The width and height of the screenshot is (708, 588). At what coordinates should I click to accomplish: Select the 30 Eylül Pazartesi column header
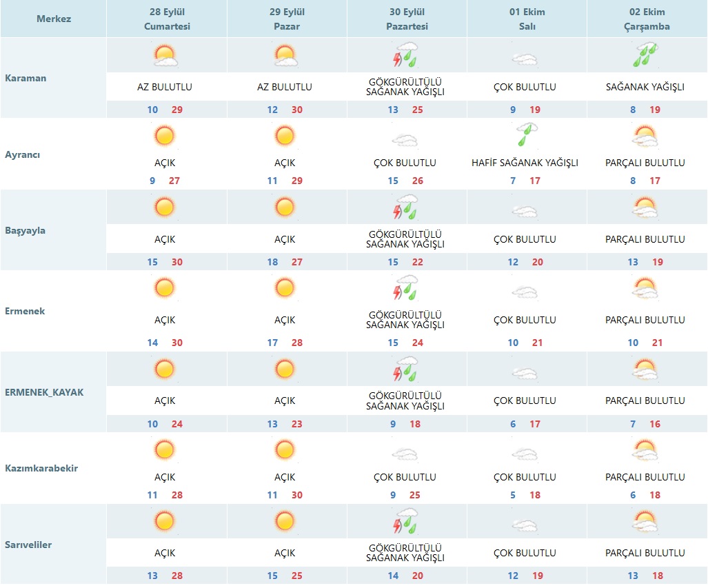pos(407,19)
